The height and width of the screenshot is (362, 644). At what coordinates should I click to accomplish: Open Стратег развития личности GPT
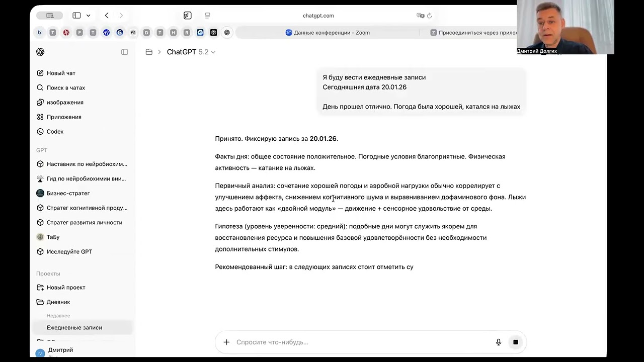point(83,222)
